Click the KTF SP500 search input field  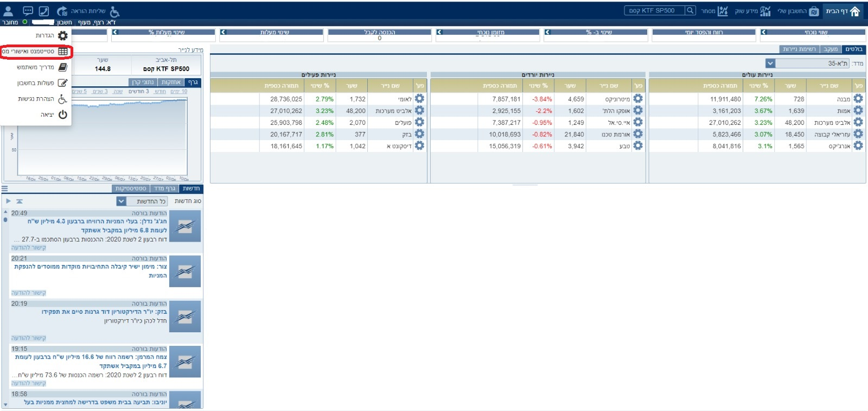[654, 10]
